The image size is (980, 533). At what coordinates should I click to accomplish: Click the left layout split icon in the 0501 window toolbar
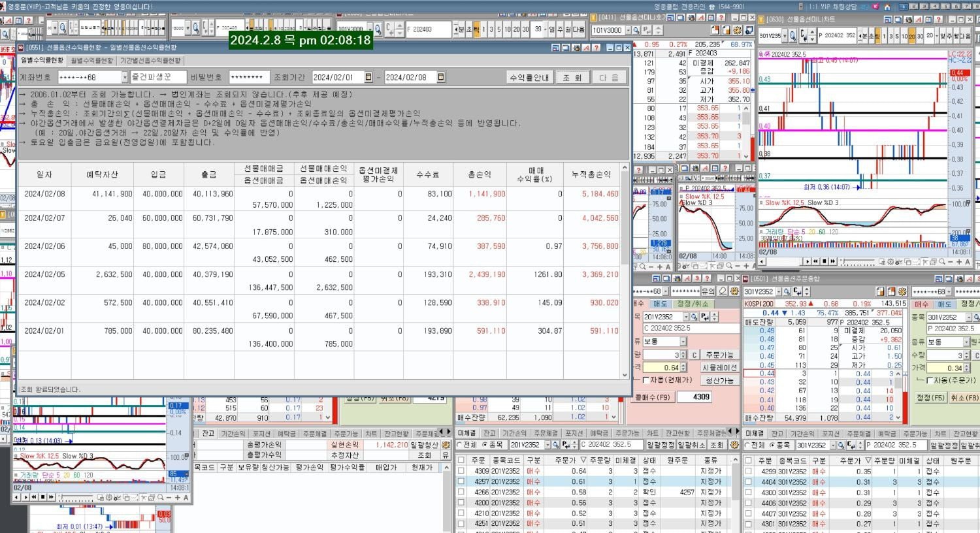coord(881,291)
